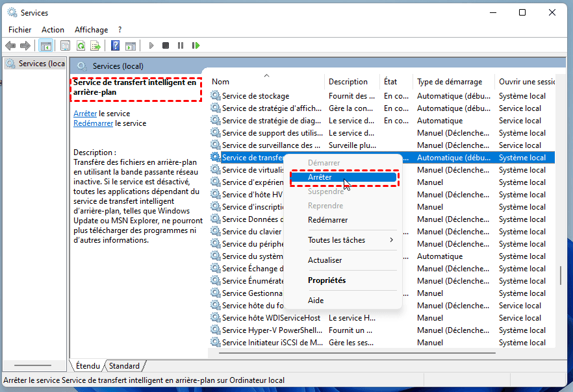
Task: Select Services (local) node in left tree
Action: point(36,64)
